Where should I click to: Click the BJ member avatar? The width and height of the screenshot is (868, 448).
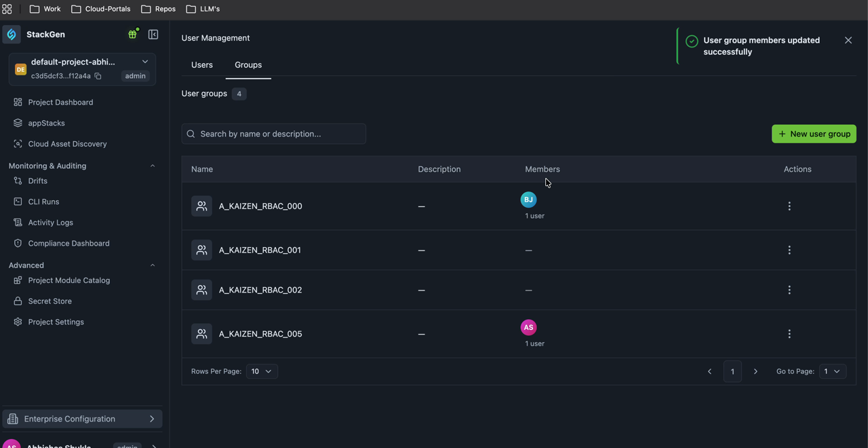[528, 200]
